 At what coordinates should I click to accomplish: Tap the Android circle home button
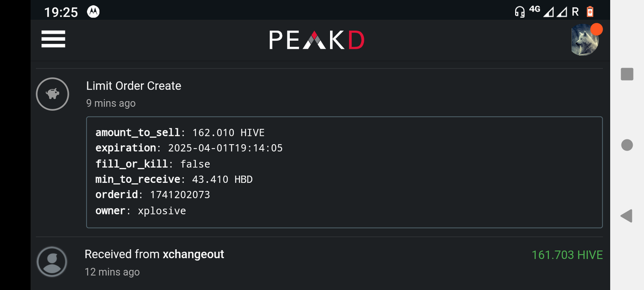tap(627, 145)
